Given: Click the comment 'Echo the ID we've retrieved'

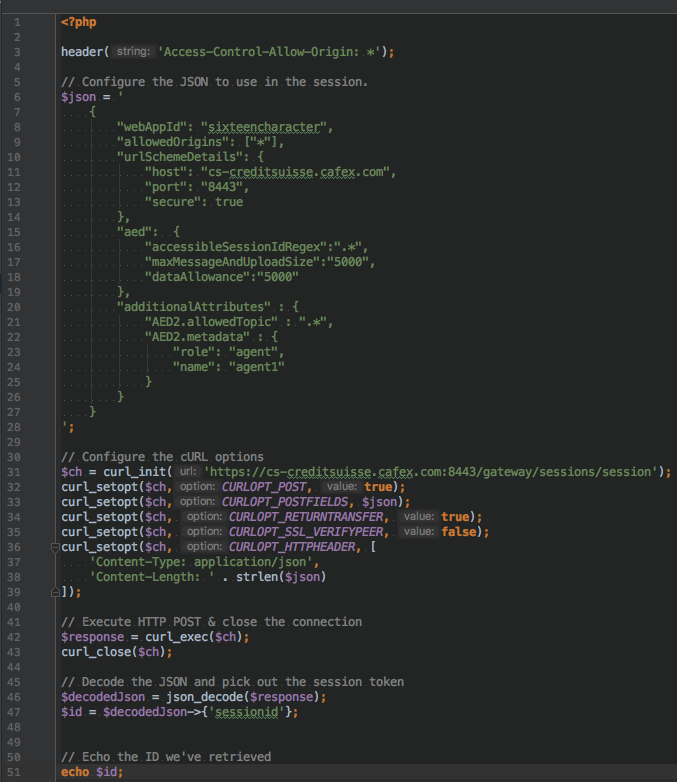Looking at the screenshot, I should (x=166, y=757).
